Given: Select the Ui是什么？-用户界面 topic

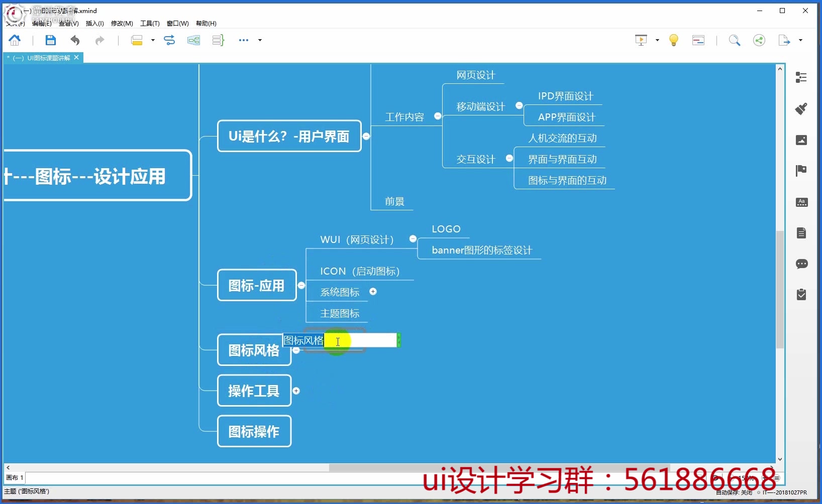Looking at the screenshot, I should [x=289, y=136].
